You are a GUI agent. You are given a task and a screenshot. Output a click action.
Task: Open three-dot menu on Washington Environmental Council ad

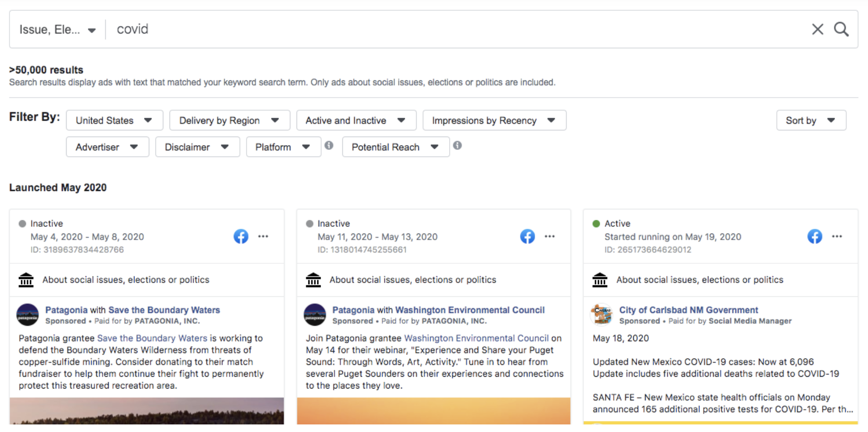click(550, 236)
